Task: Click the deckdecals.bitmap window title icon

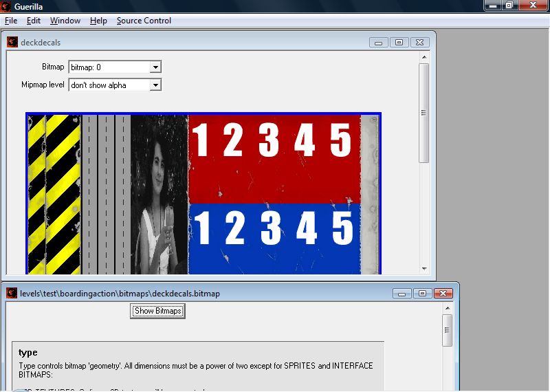Action: [12, 294]
